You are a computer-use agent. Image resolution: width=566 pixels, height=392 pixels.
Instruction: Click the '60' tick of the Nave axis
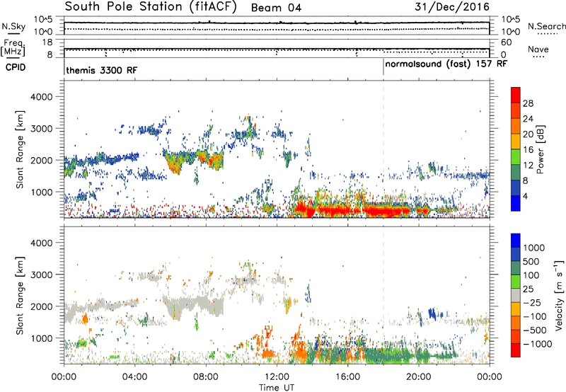point(507,42)
